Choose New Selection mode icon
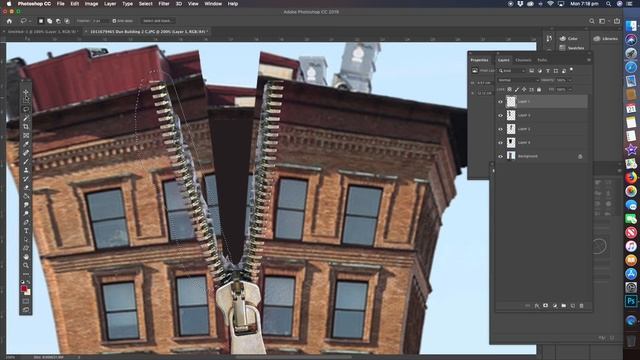The image size is (640, 360). (41, 21)
